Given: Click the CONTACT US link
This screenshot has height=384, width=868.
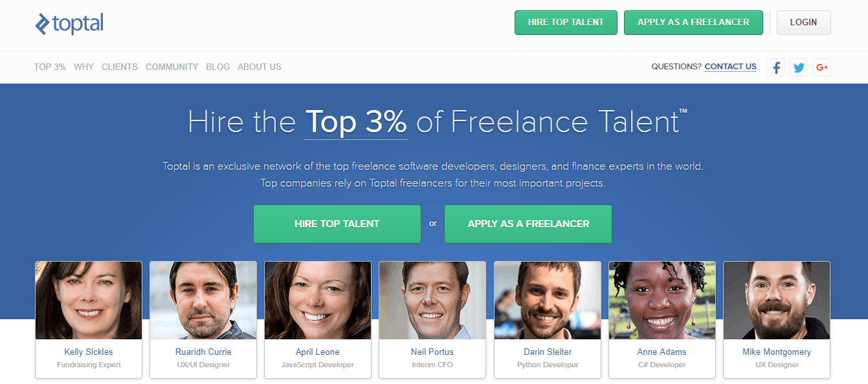Looking at the screenshot, I should [x=730, y=67].
